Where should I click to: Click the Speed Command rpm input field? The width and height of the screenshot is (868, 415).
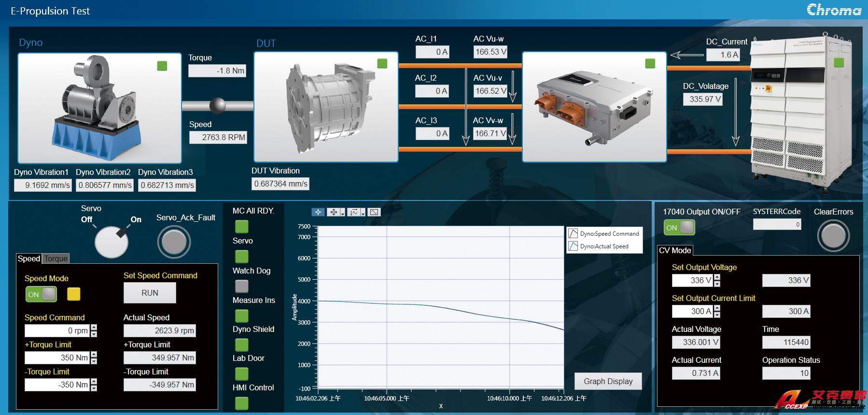[x=57, y=330]
